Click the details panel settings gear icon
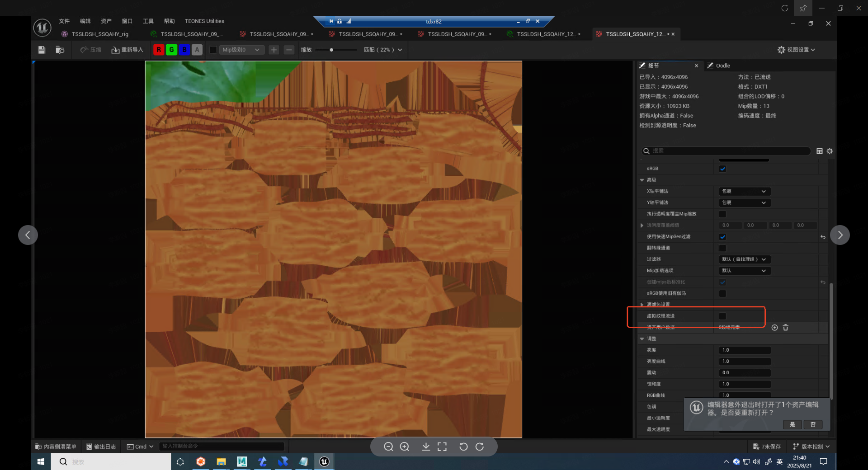 (830, 151)
